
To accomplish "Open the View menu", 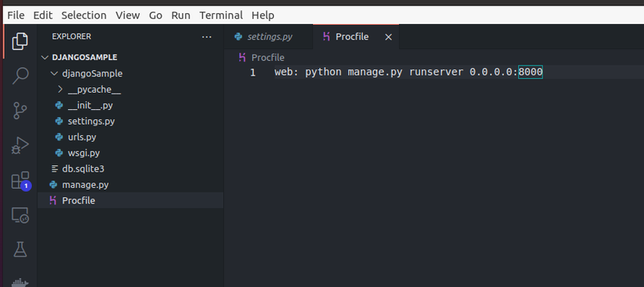I will coord(128,15).
